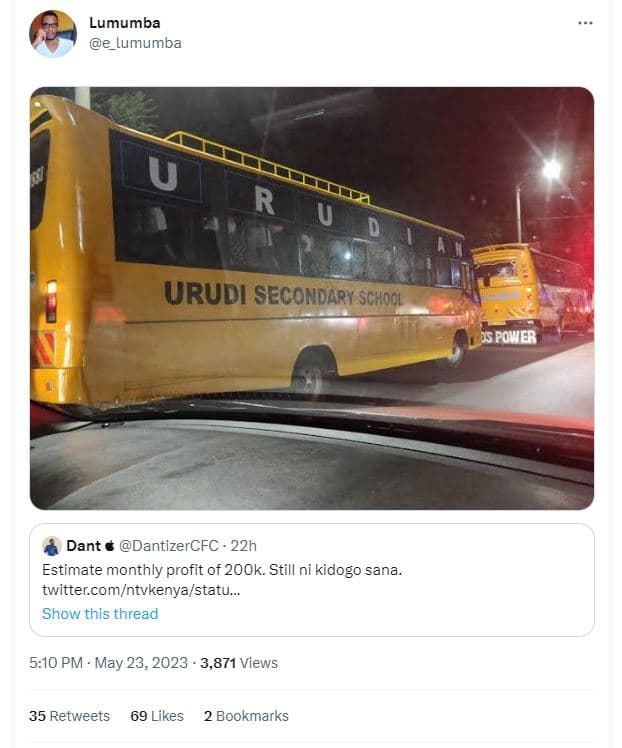View the 3,871 Views count
Image resolution: width=622 pixels, height=748 pixels.
point(238,663)
